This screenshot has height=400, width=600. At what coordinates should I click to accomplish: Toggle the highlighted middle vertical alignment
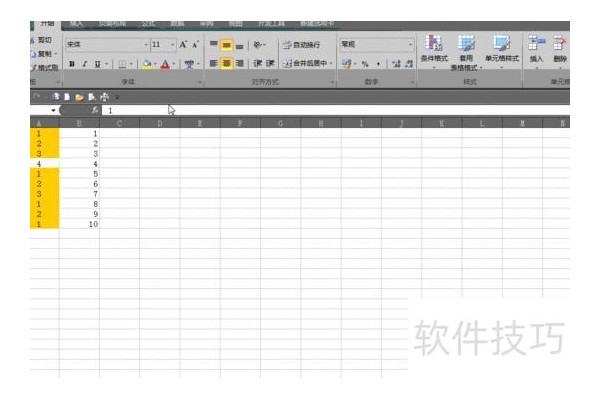point(227,45)
